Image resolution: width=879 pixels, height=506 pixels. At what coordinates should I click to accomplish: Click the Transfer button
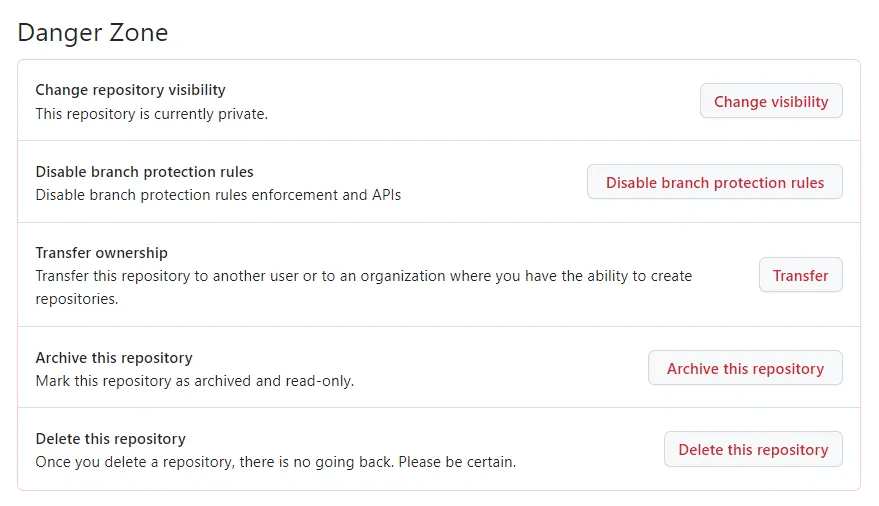(x=800, y=275)
